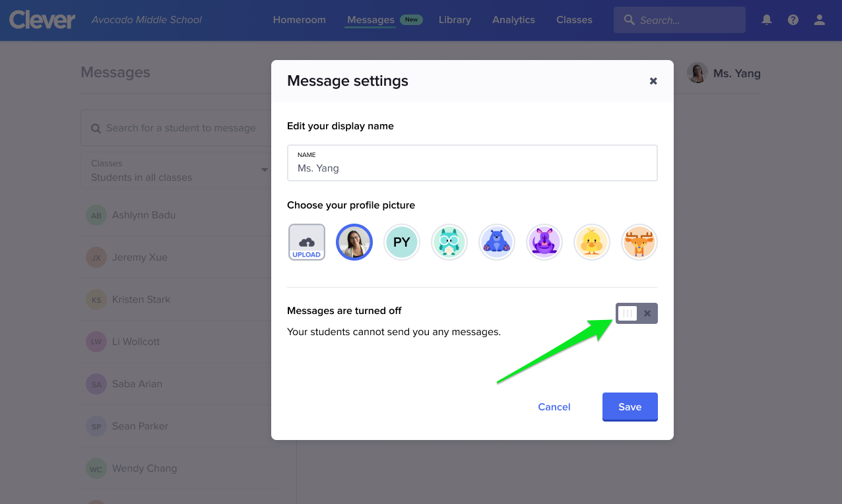This screenshot has width=842, height=504.
Task: Open notifications via the bell icon
Action: (x=766, y=20)
